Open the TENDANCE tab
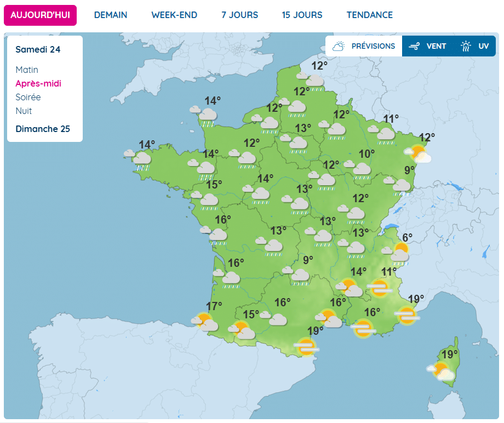This screenshot has width=504, height=423. click(370, 15)
